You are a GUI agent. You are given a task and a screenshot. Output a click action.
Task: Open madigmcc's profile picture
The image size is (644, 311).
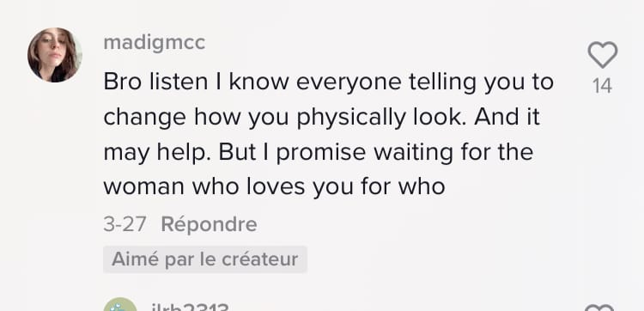(x=55, y=55)
